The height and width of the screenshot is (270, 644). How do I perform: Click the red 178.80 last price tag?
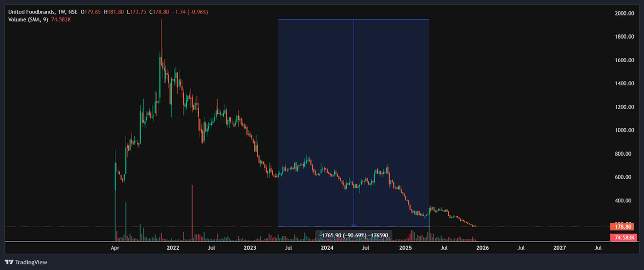[x=623, y=227]
